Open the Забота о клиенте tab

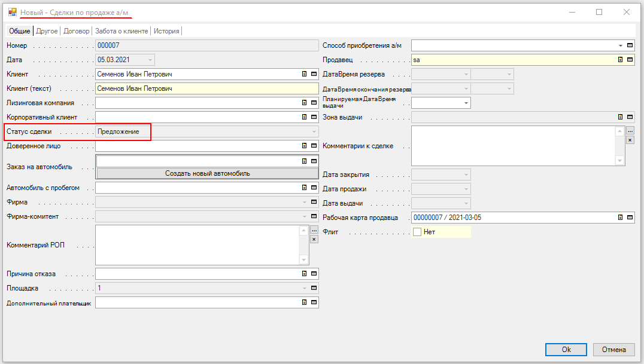121,31
